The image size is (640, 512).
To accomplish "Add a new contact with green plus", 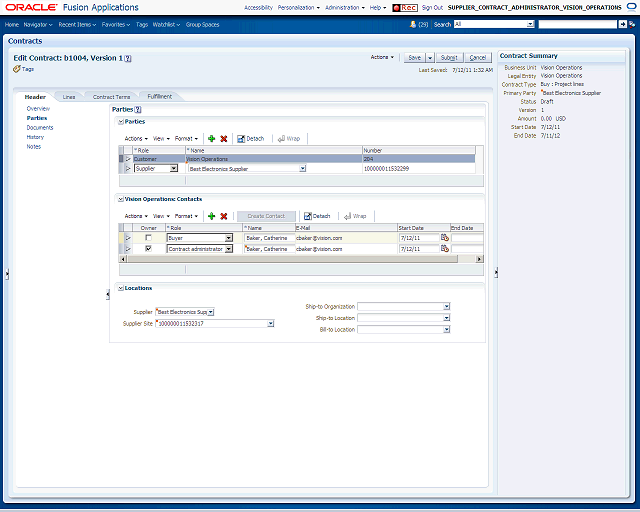I will click(x=211, y=216).
